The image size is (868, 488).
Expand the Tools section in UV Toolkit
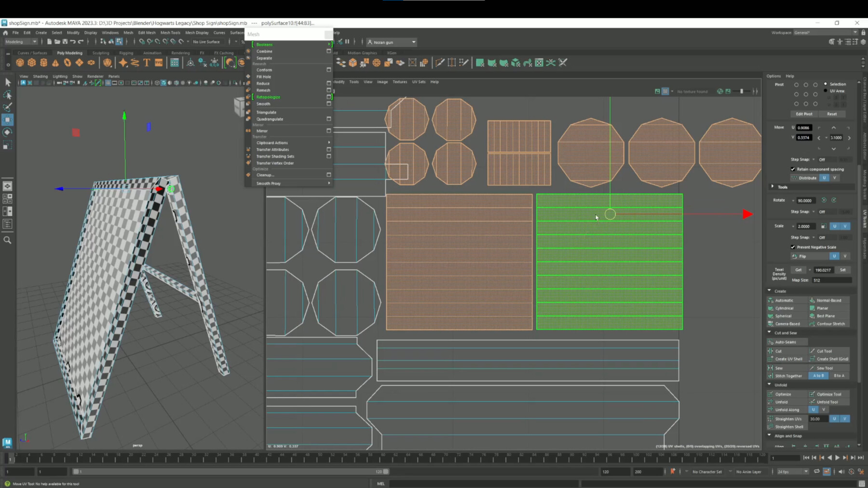tap(773, 187)
